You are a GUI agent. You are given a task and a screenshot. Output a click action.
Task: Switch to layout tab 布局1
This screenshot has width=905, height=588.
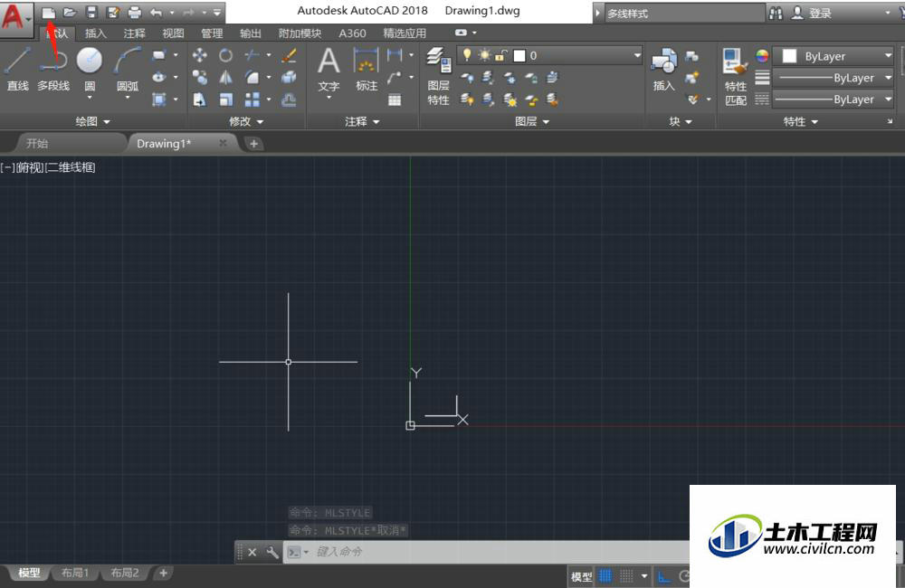pos(75,573)
